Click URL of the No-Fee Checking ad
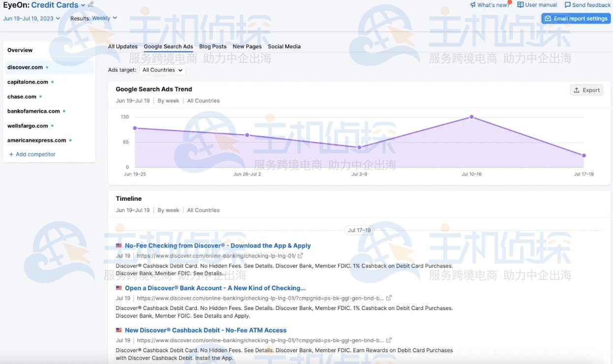The width and height of the screenshot is (613, 364). tap(216, 256)
